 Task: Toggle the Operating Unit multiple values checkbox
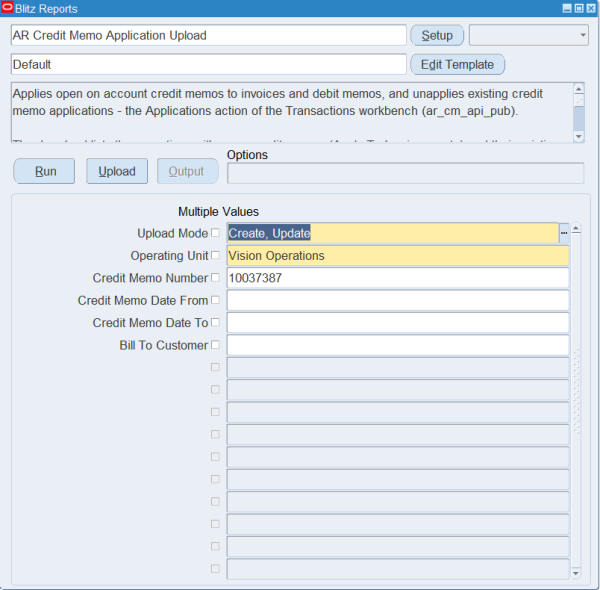(x=215, y=255)
